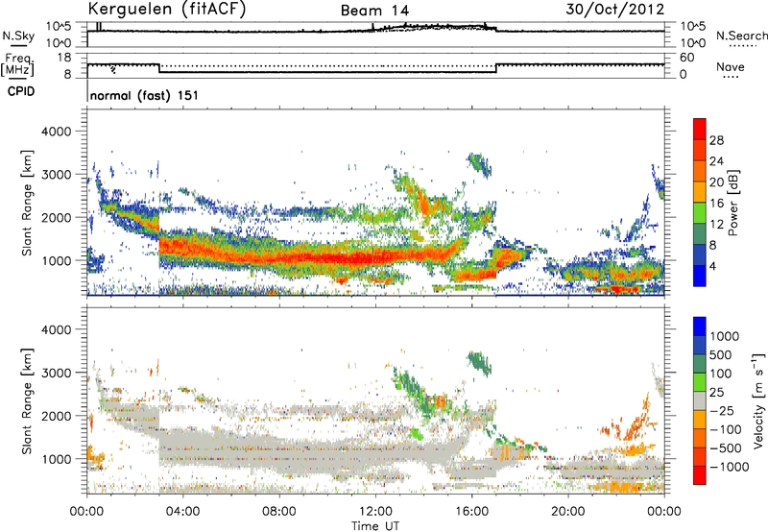The image size is (768, 532).
Task: Click the date 30/Oct/2012
Action: pyautogui.click(x=615, y=10)
